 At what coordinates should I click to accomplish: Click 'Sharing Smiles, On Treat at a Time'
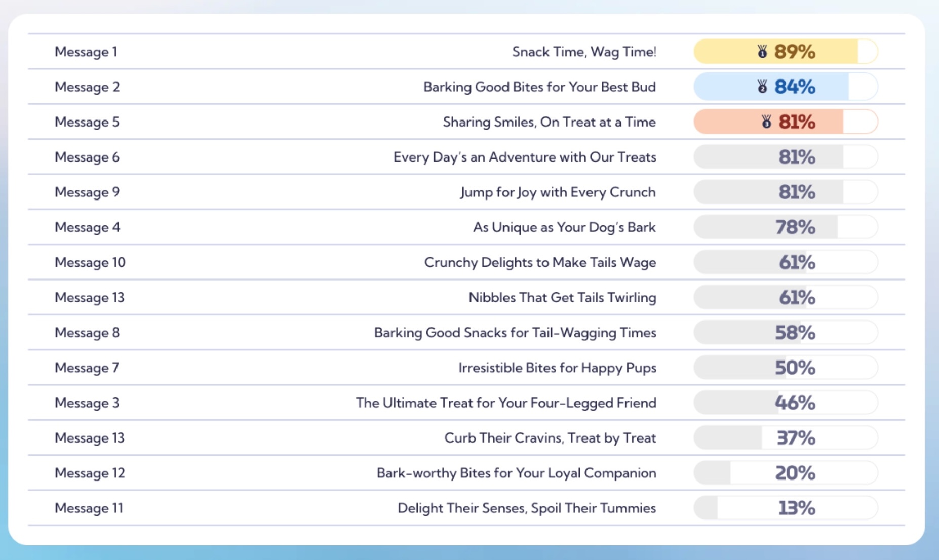pyautogui.click(x=549, y=122)
